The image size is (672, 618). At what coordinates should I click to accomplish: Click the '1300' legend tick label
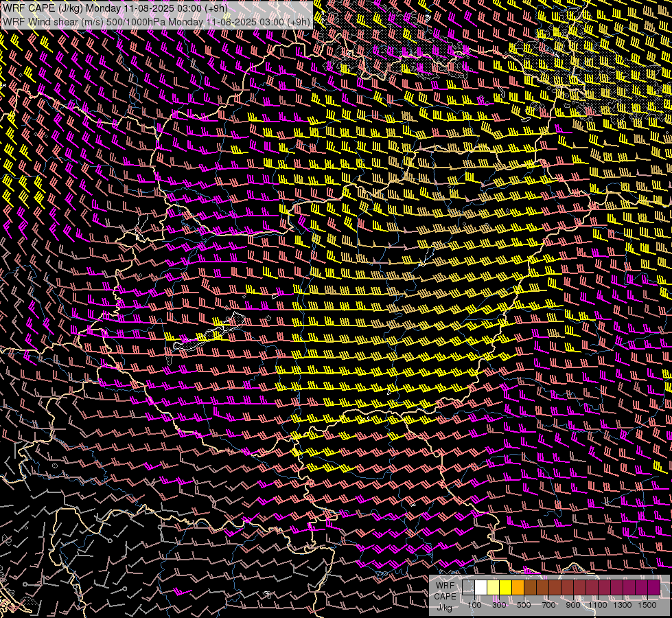tap(623, 605)
